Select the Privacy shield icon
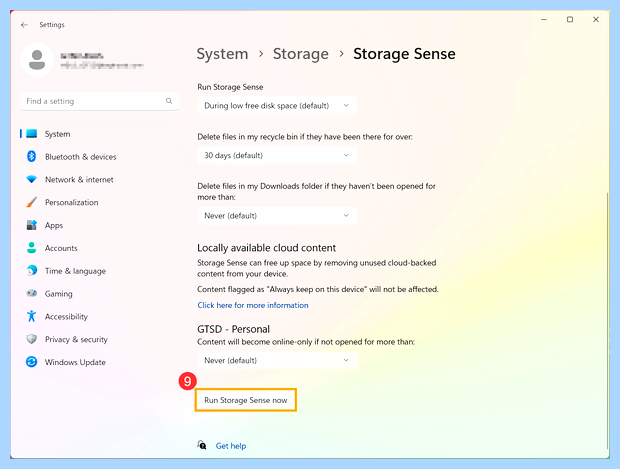The width and height of the screenshot is (620, 469). (32, 339)
